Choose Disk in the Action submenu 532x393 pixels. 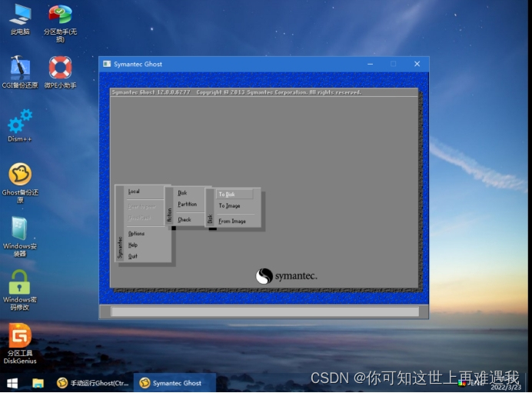[x=182, y=193]
